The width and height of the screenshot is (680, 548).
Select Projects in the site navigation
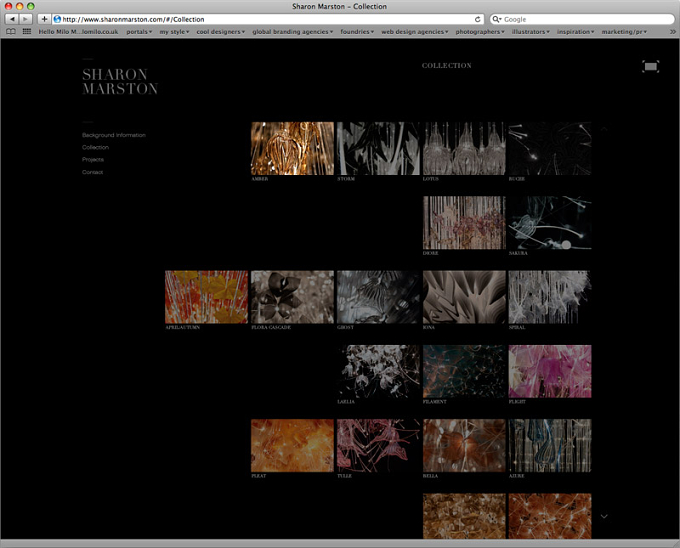[93, 160]
